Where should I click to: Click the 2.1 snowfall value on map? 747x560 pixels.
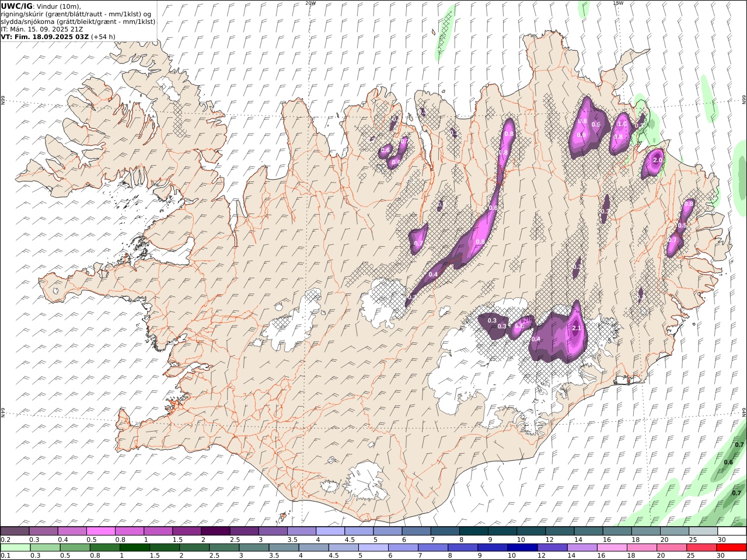(577, 328)
